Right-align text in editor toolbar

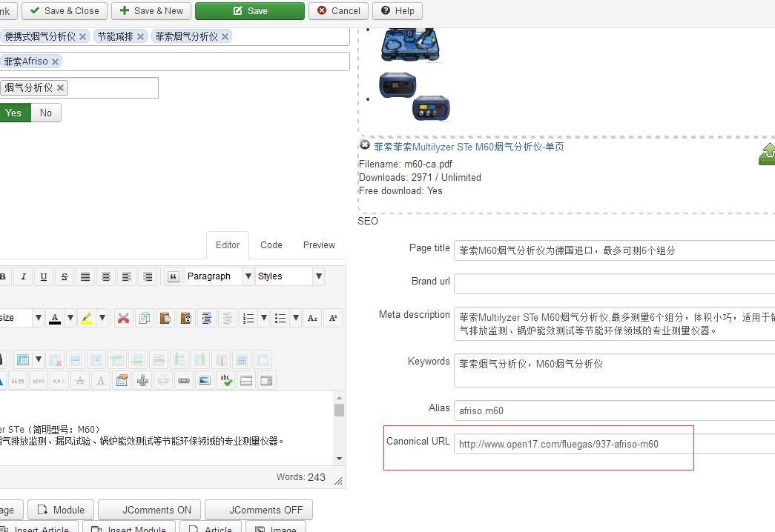(148, 276)
